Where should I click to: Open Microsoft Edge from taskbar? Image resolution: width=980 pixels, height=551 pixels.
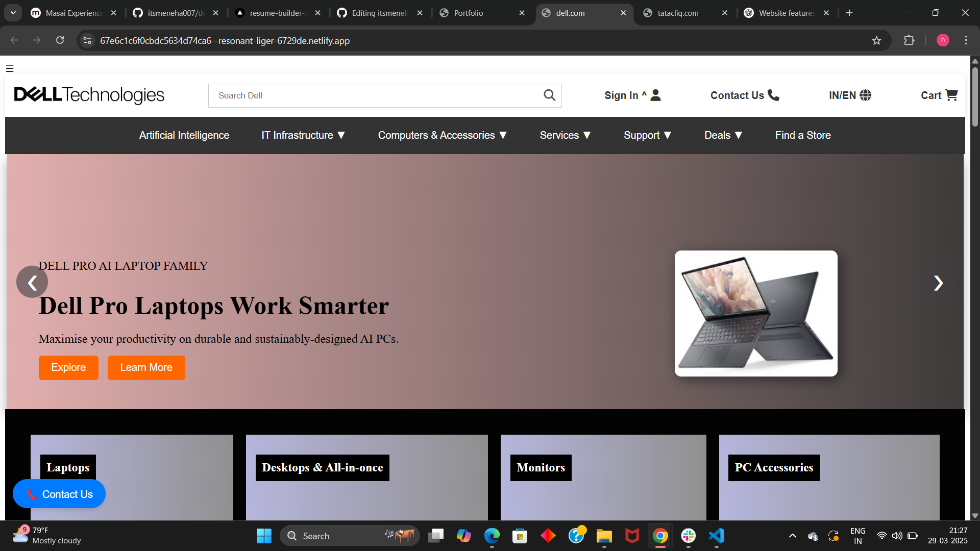pyautogui.click(x=492, y=536)
